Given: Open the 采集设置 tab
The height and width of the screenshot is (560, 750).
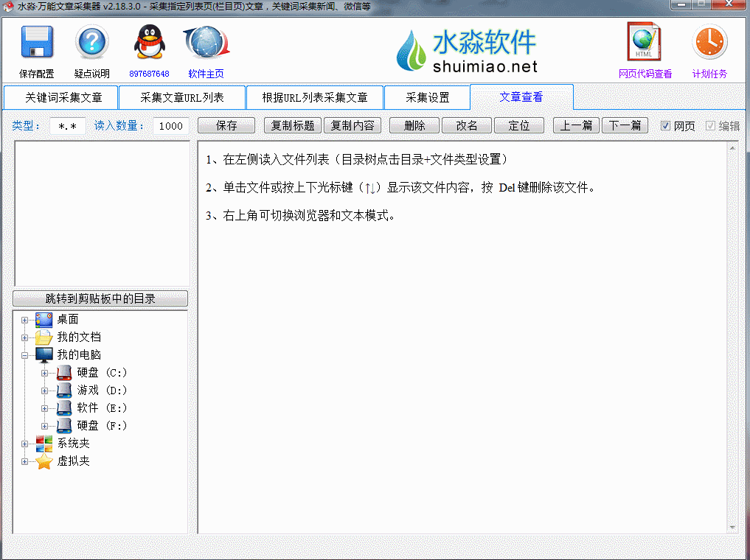Looking at the screenshot, I should 427,97.
